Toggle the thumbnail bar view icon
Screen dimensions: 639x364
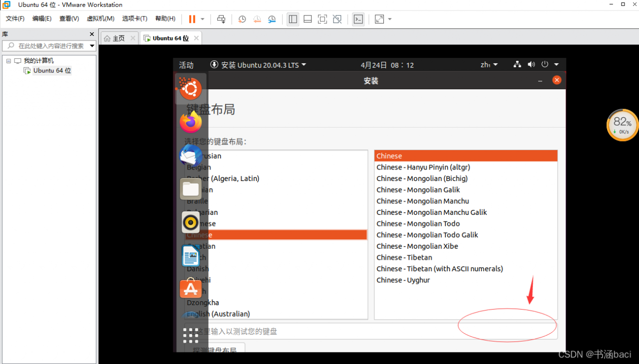(308, 19)
